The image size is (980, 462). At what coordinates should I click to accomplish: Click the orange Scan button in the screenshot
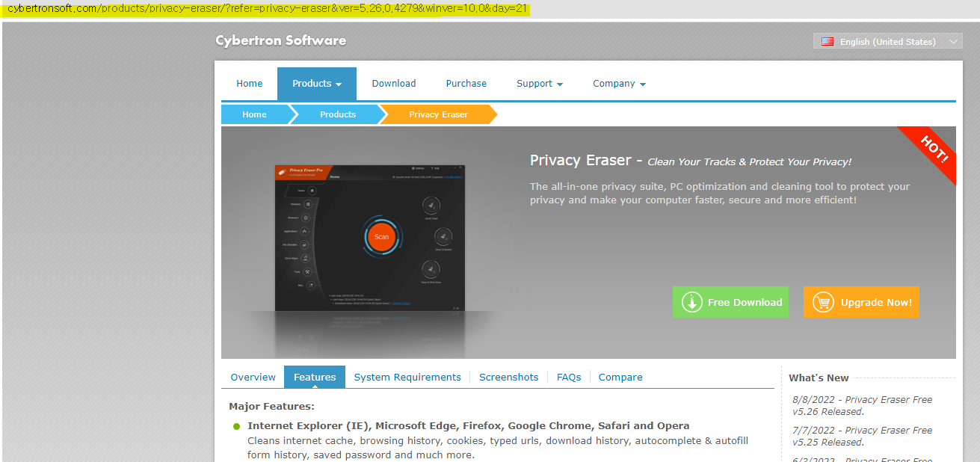pyautogui.click(x=381, y=236)
